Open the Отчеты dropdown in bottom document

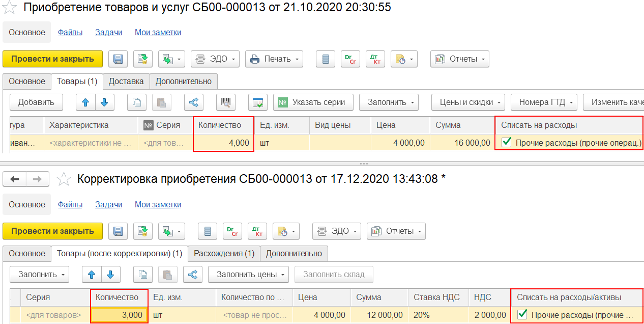click(x=396, y=231)
